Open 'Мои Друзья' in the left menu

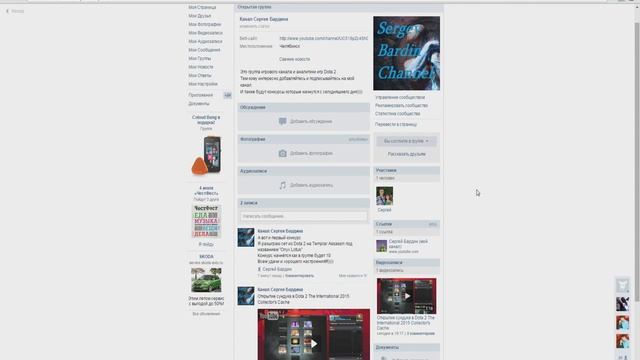200,16
